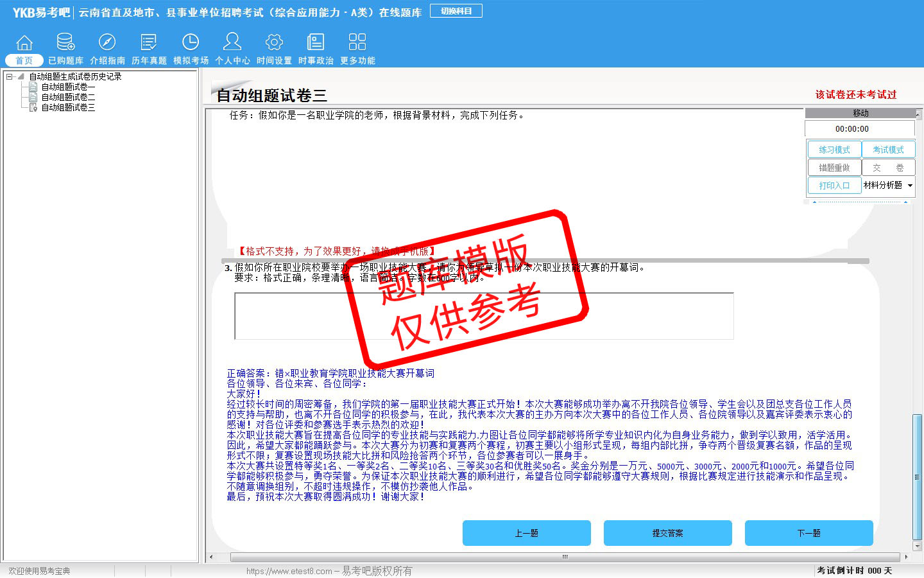This screenshot has height=578, width=924.
Task: Open the 模拟考场 clock icon
Action: pos(191,43)
